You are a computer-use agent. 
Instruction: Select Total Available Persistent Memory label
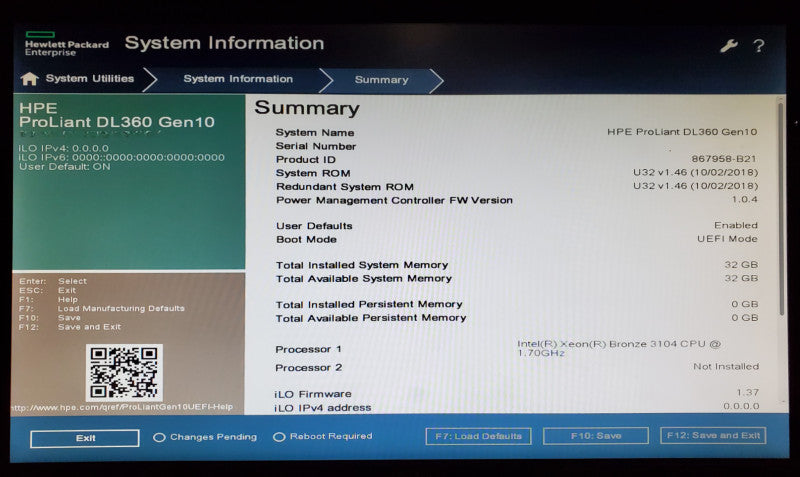tap(371, 318)
